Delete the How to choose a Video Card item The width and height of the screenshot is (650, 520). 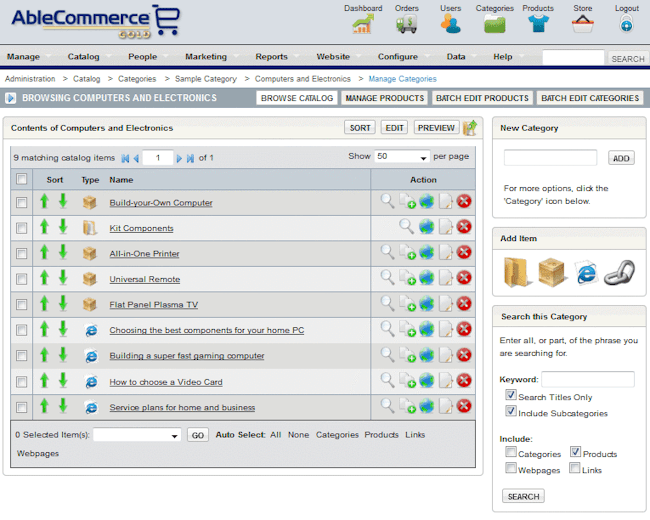[x=464, y=380]
